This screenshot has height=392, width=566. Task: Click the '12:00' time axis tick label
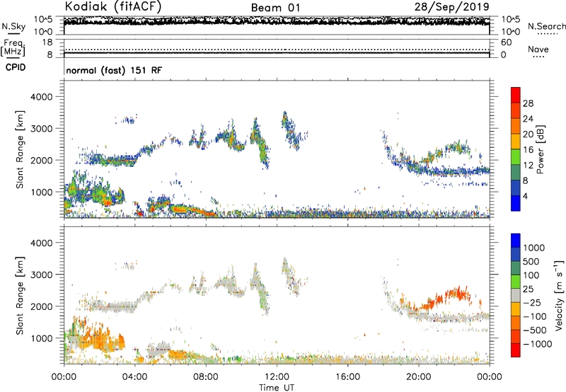click(277, 377)
